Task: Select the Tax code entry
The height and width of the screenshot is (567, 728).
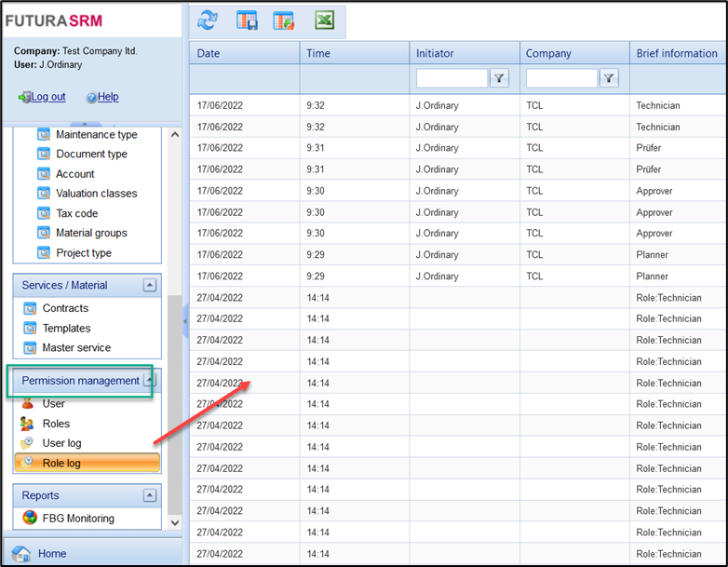Action: pyautogui.click(x=76, y=213)
